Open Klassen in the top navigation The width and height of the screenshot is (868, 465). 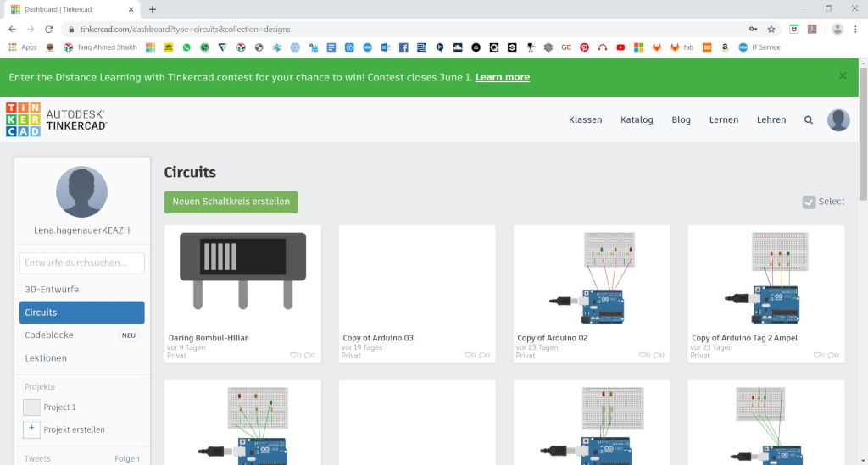pos(585,120)
